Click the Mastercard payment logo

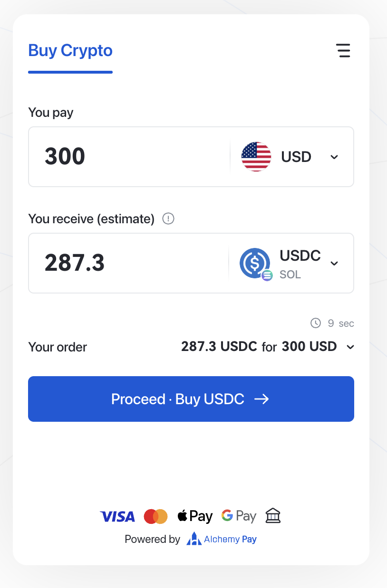pyautogui.click(x=155, y=516)
